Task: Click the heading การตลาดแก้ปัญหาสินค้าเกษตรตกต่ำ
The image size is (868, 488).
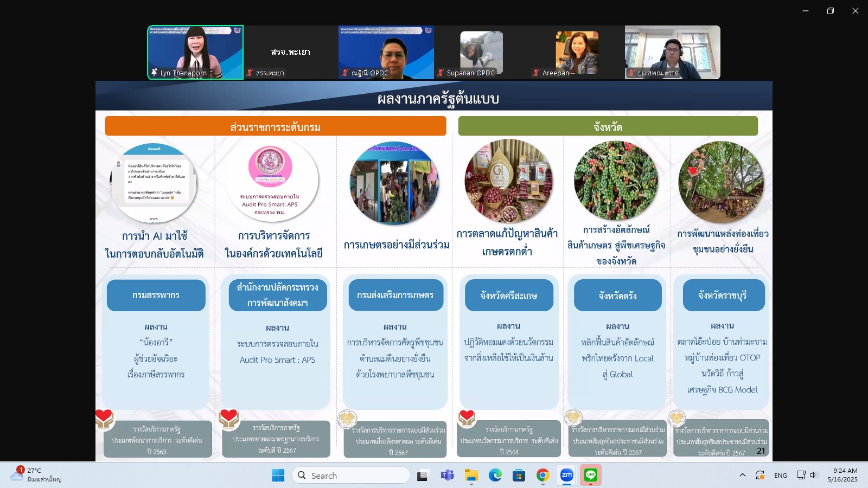Action: pyautogui.click(x=507, y=242)
